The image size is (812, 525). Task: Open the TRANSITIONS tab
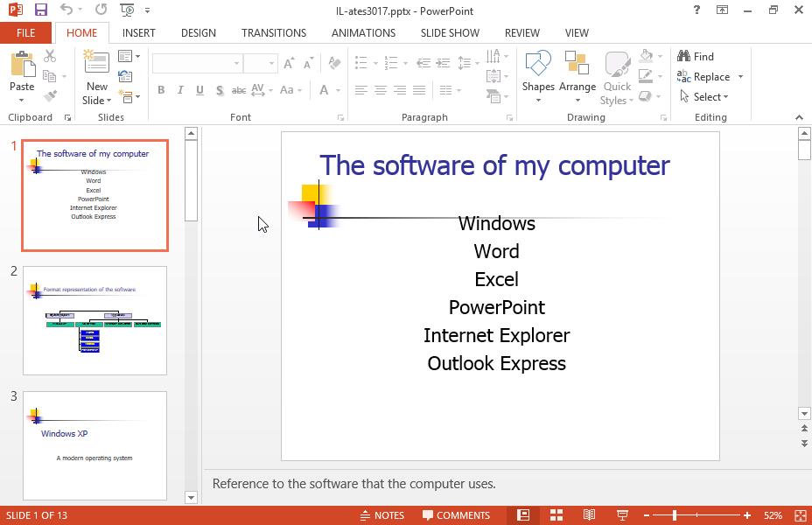tap(274, 33)
